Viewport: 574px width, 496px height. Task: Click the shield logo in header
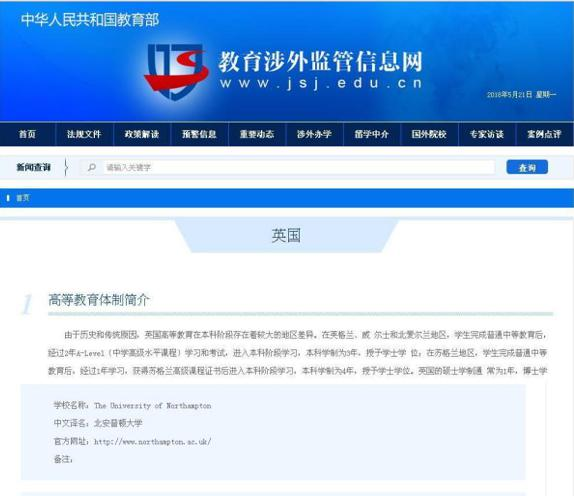[176, 72]
